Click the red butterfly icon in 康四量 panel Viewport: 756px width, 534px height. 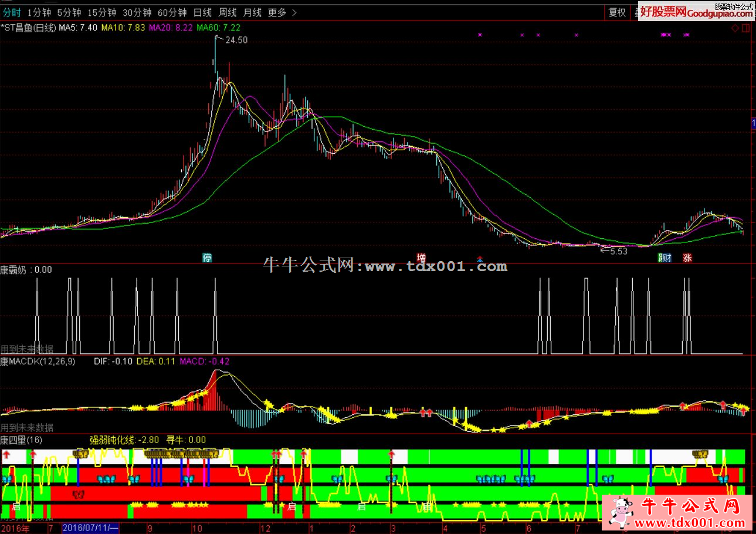pos(78,495)
